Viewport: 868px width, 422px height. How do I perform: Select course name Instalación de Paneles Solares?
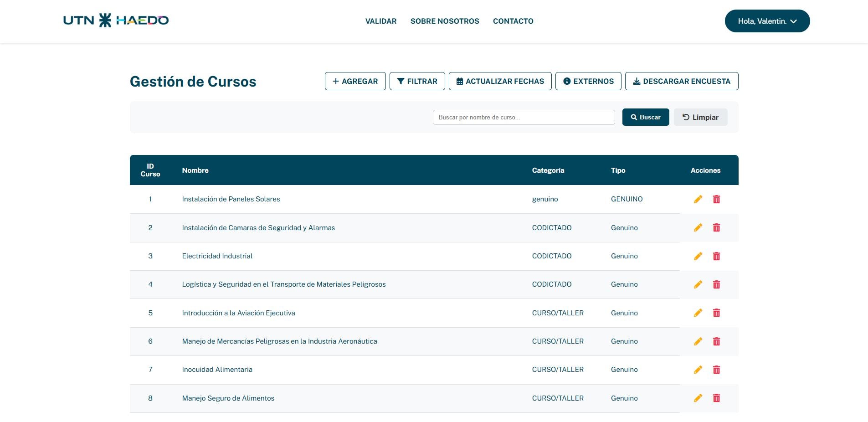pos(231,199)
